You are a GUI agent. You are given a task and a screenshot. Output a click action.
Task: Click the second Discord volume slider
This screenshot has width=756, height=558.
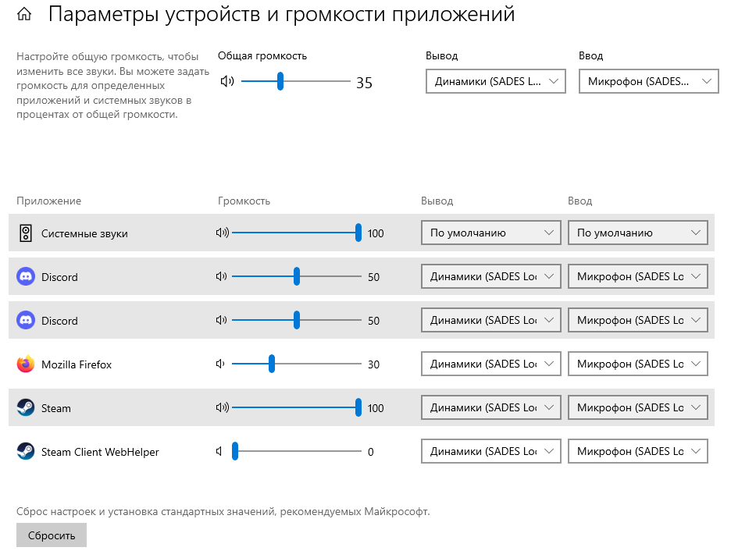[x=297, y=320]
